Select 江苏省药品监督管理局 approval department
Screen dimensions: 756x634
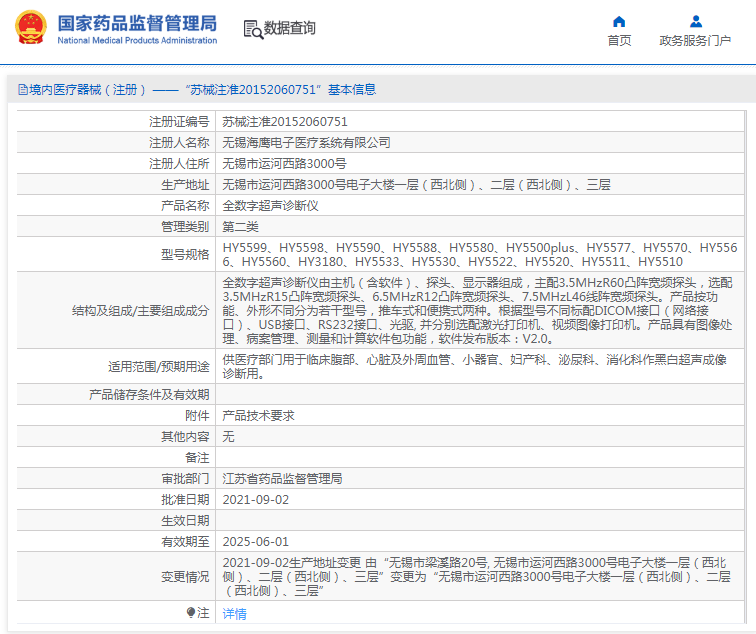click(x=283, y=478)
